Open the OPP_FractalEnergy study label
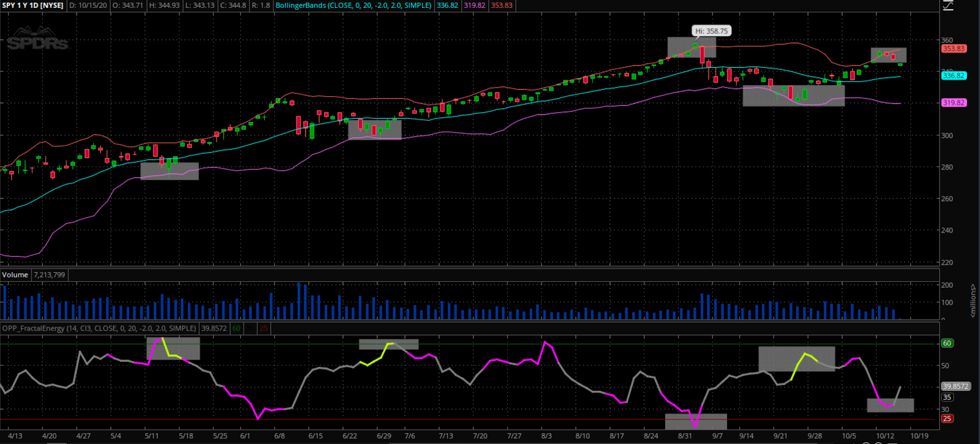This screenshot has width=980, height=444. [x=99, y=328]
